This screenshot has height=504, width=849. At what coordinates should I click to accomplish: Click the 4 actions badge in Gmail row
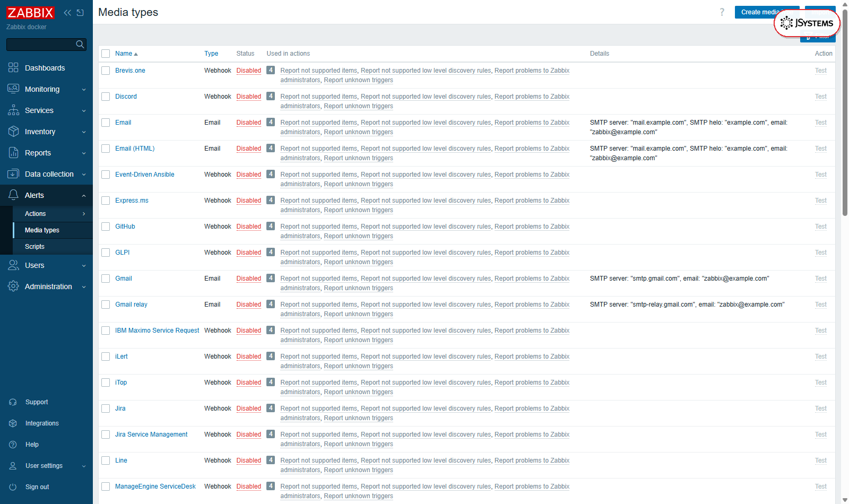click(271, 278)
